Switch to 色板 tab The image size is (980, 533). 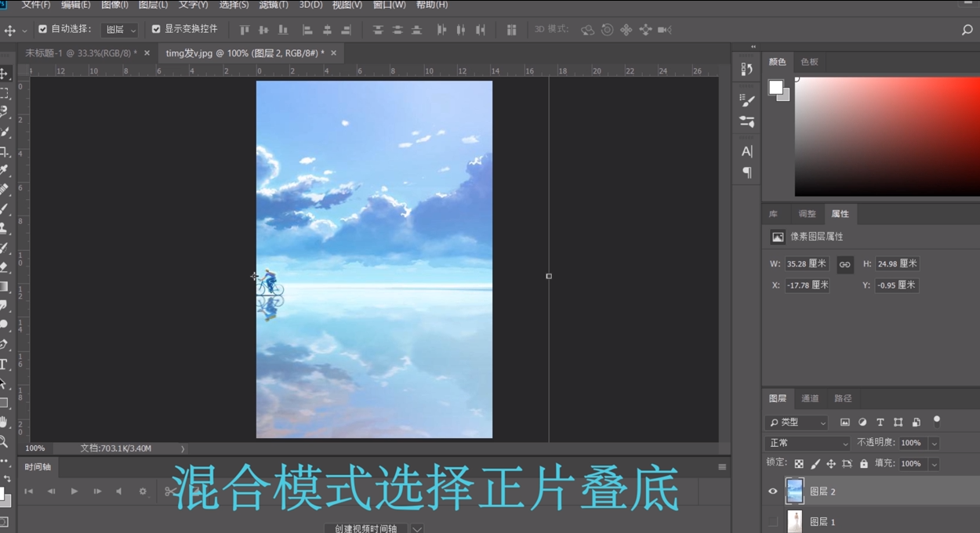pos(809,62)
